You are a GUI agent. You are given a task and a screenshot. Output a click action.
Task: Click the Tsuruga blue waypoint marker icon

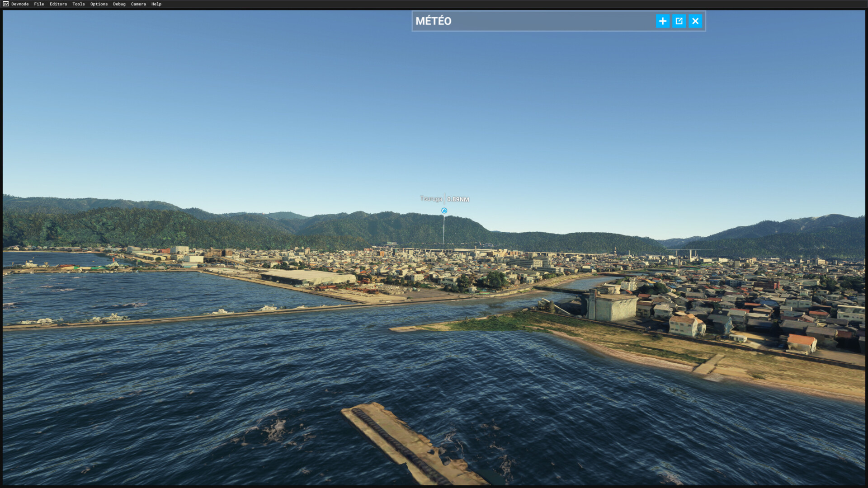pos(444,211)
